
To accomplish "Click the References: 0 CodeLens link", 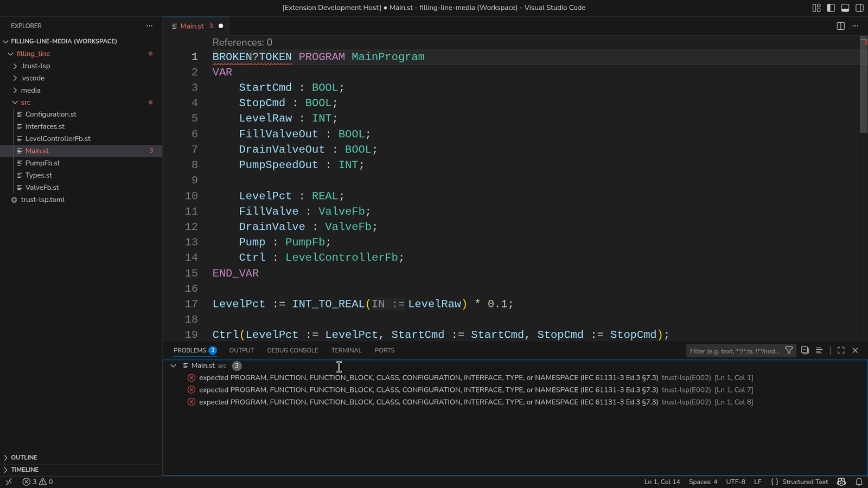I will tap(242, 42).
